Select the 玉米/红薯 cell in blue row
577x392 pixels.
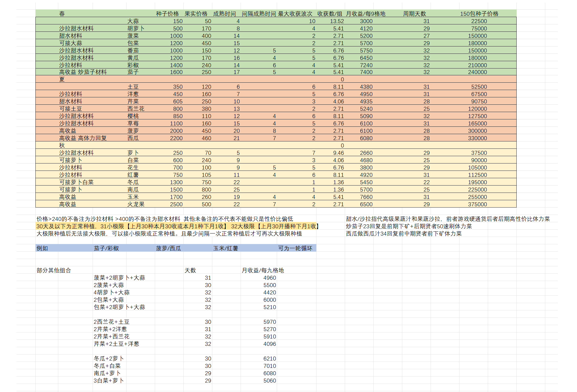coord(226,248)
